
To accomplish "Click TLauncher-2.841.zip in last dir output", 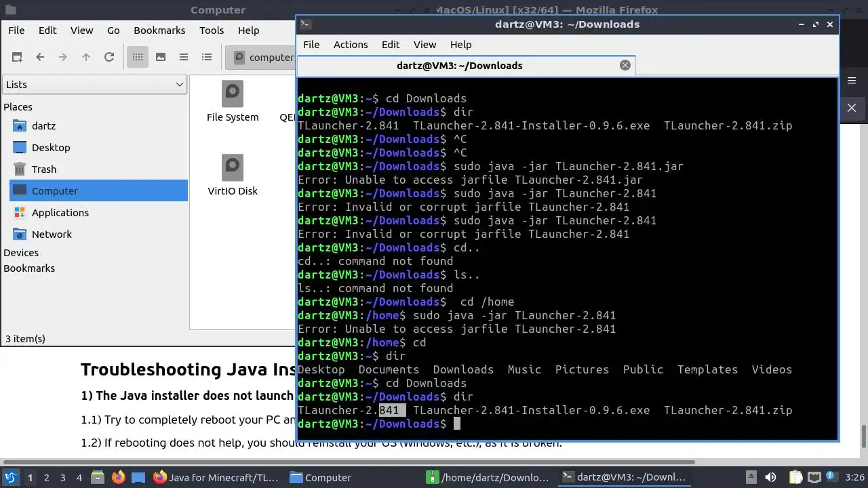I will click(728, 410).
